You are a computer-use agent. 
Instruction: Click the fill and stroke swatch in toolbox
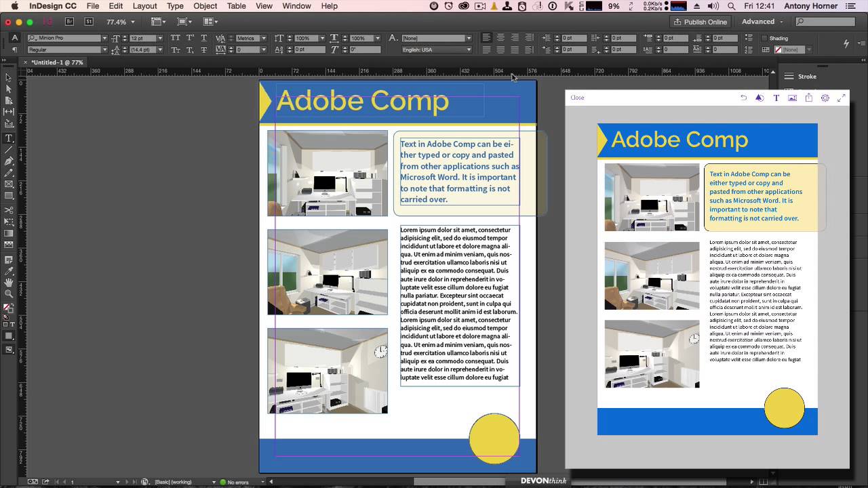8,308
